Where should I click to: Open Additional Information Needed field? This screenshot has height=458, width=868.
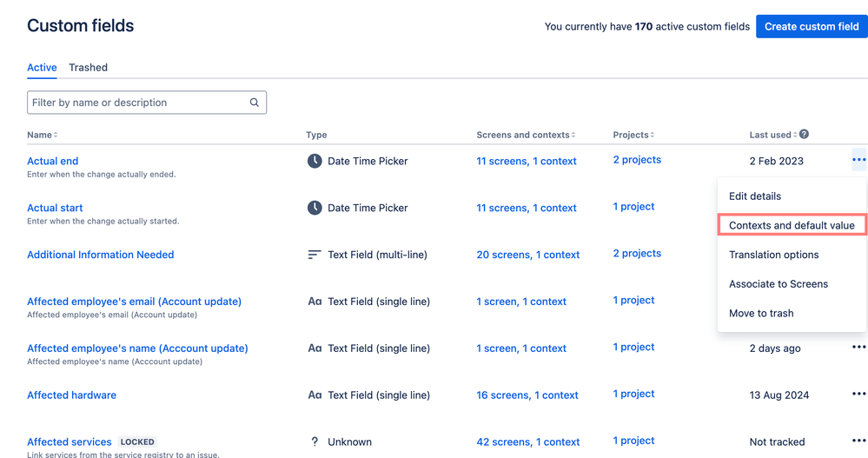[x=100, y=255]
